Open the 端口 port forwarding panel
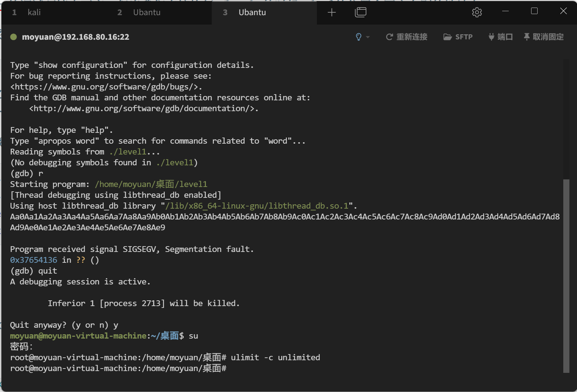This screenshot has width=577, height=392. (500, 37)
